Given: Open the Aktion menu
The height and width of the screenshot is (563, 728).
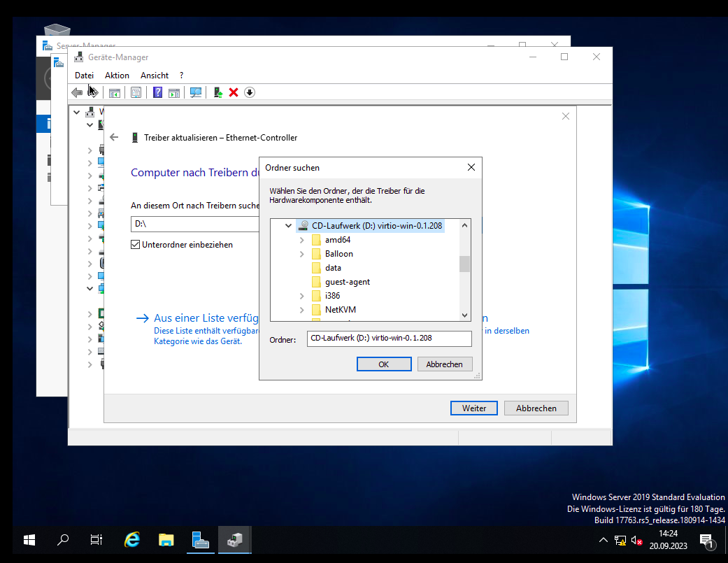Looking at the screenshot, I should point(117,76).
